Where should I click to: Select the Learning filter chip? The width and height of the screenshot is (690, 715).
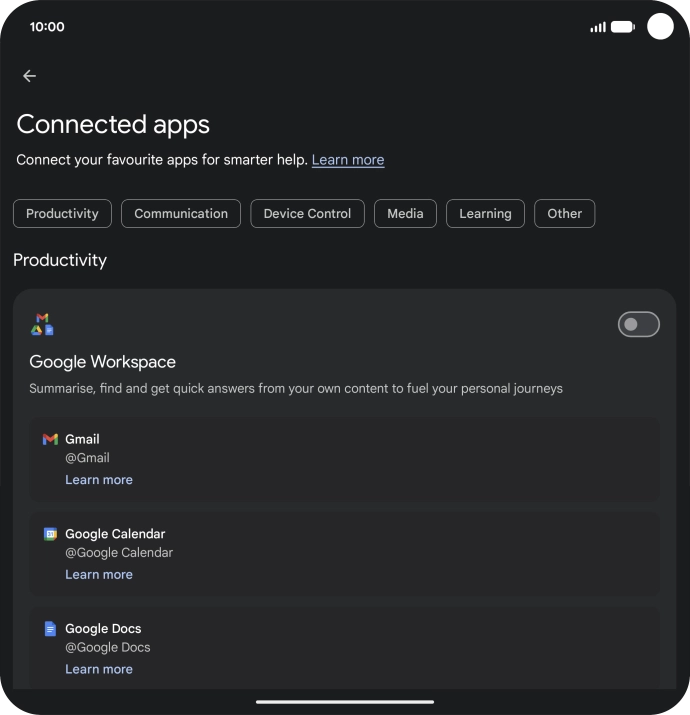point(485,213)
